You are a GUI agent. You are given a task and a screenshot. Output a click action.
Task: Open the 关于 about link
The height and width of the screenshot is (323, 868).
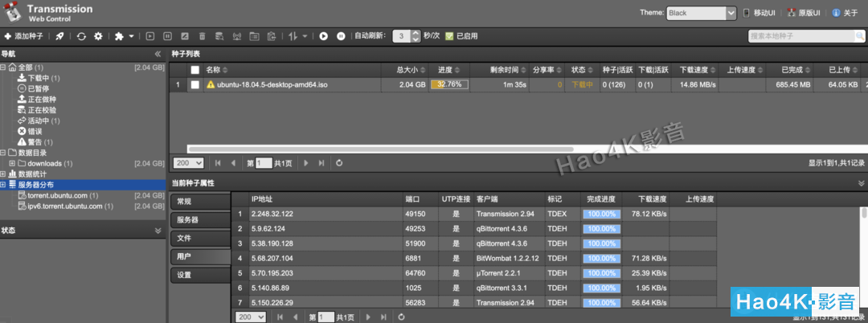(845, 13)
